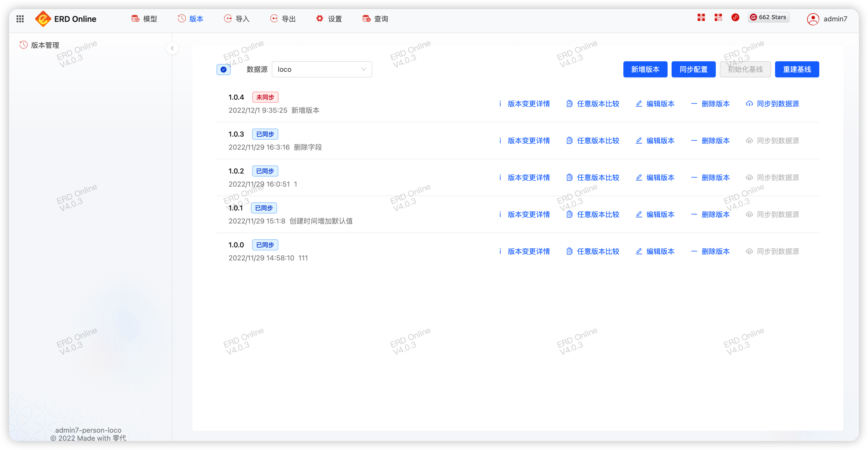Click the 新增版本 button
The height and width of the screenshot is (450, 868).
645,69
